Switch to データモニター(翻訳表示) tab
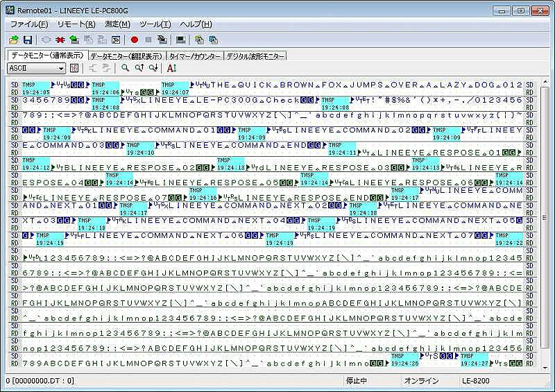The height and width of the screenshot is (392, 555). [x=126, y=56]
